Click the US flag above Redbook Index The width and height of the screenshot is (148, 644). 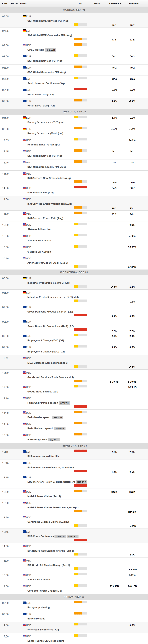coord(24,140)
